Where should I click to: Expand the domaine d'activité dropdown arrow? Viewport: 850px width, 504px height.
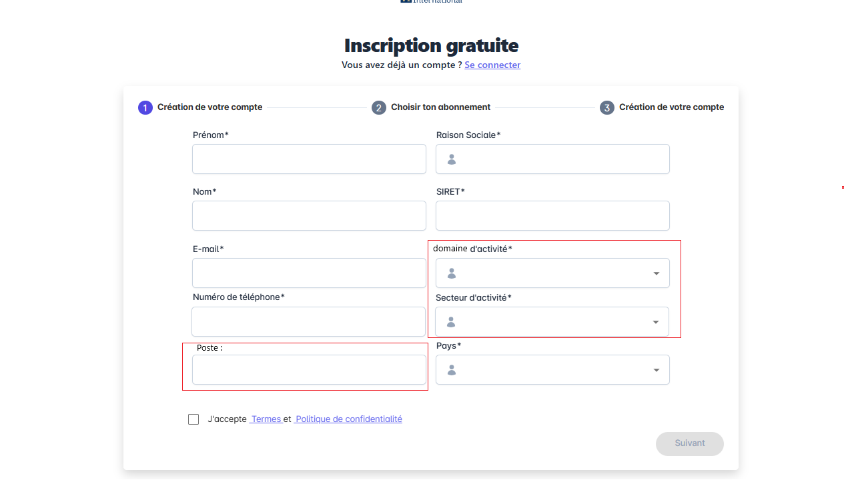(x=657, y=273)
